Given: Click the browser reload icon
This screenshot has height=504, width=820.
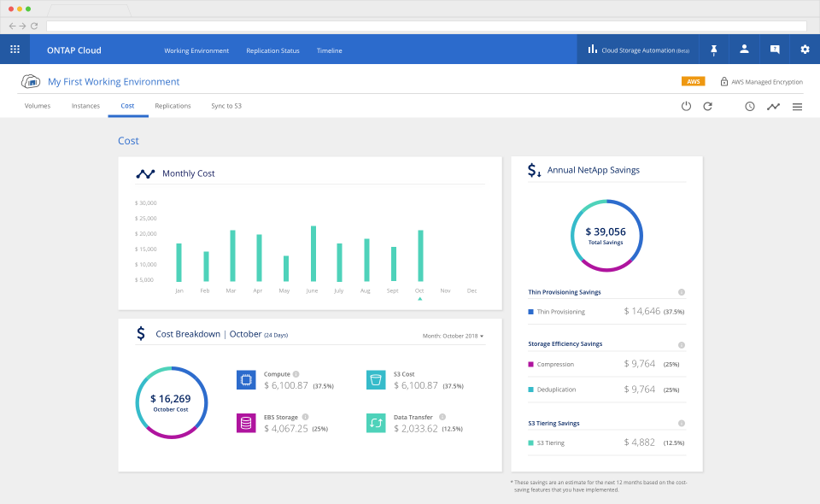Looking at the screenshot, I should click(x=34, y=26).
